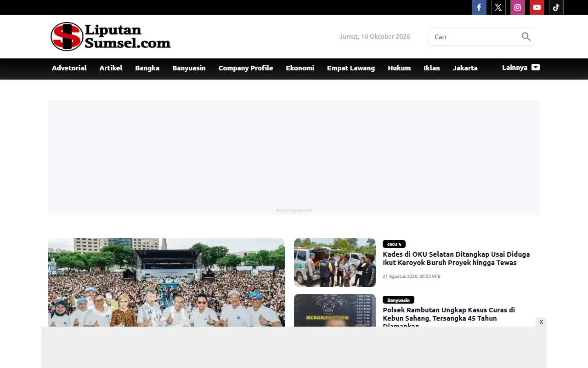Open the crowd event featured image

click(x=166, y=282)
